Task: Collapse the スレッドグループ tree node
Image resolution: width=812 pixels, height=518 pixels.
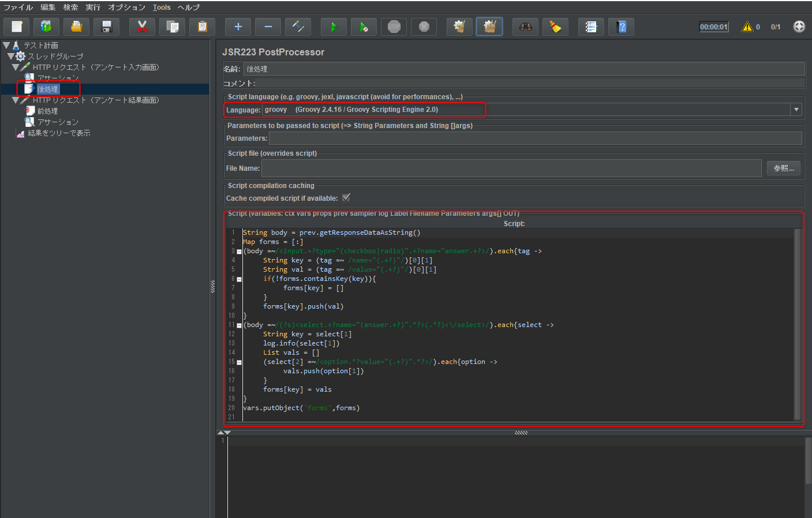Action: [x=11, y=57]
